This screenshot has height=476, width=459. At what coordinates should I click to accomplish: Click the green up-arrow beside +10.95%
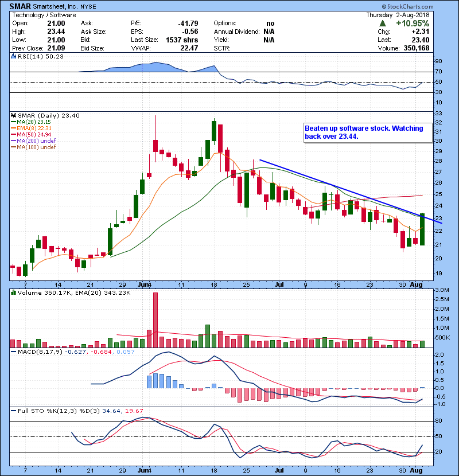383,24
